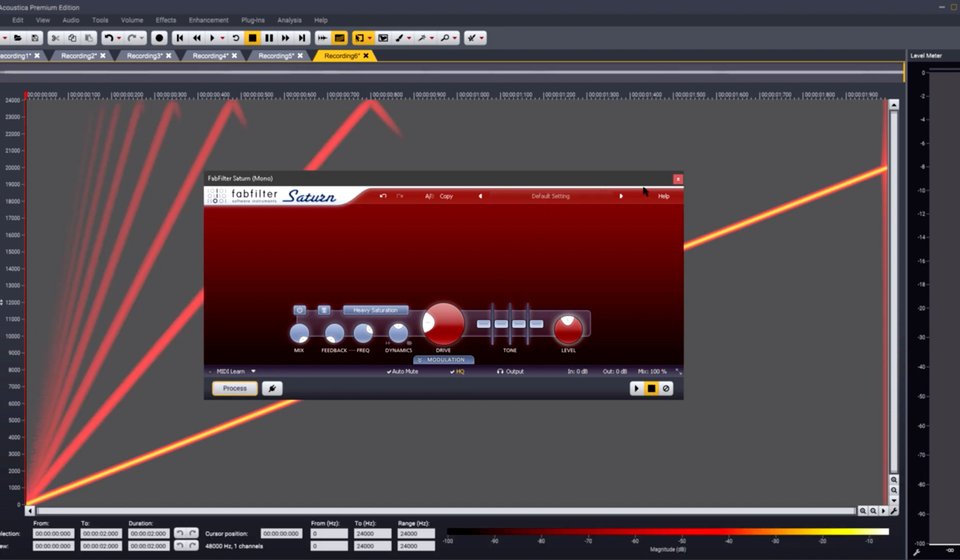
Task: Click the large Drive knob
Action: point(443,323)
